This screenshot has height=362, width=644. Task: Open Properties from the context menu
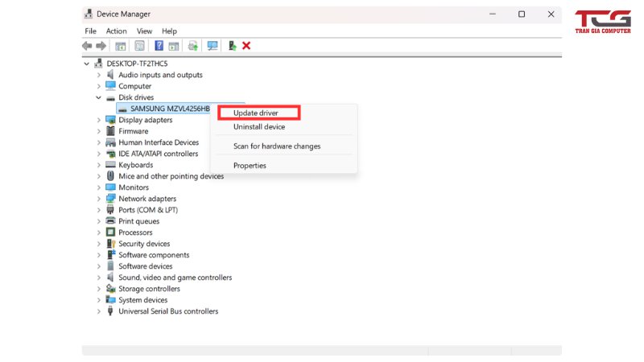(x=250, y=166)
